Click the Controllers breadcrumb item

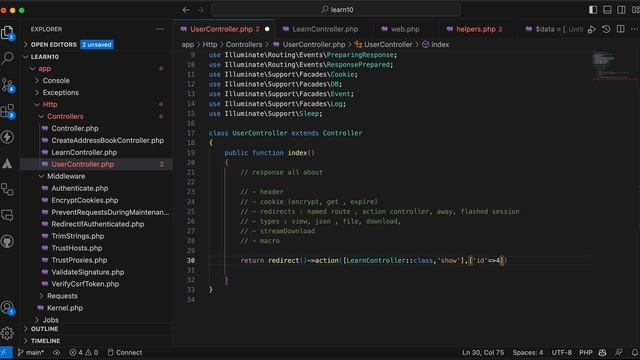pos(244,44)
